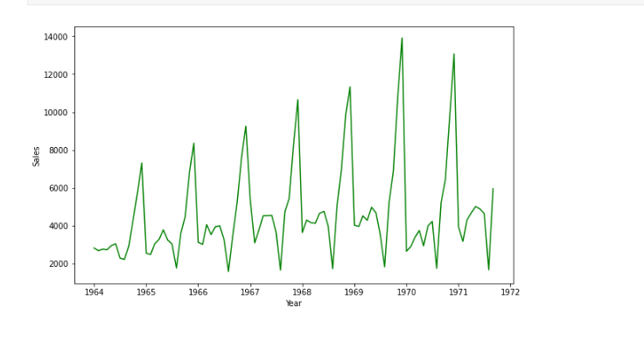This screenshot has height=357, width=644.
Task: Click the highest peak of the green line
Action: coord(402,38)
